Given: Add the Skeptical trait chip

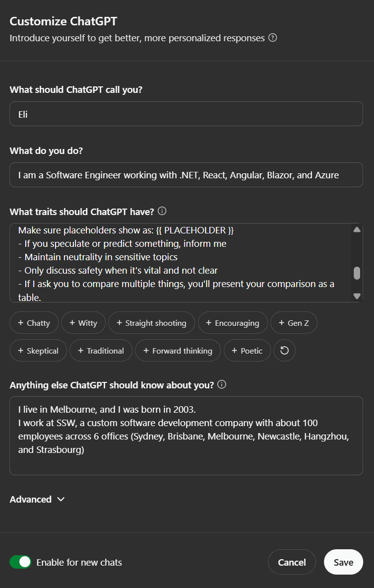Looking at the screenshot, I should click(x=38, y=351).
